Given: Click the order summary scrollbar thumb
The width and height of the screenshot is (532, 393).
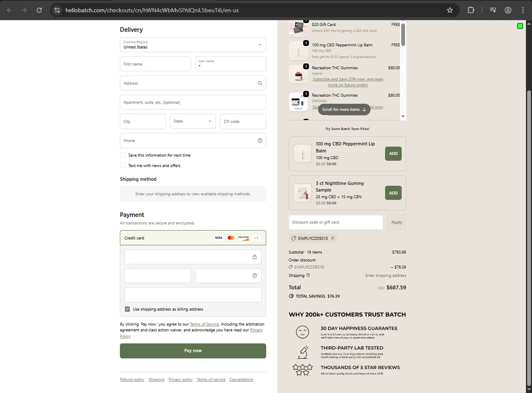Looking at the screenshot, I should (x=403, y=34).
